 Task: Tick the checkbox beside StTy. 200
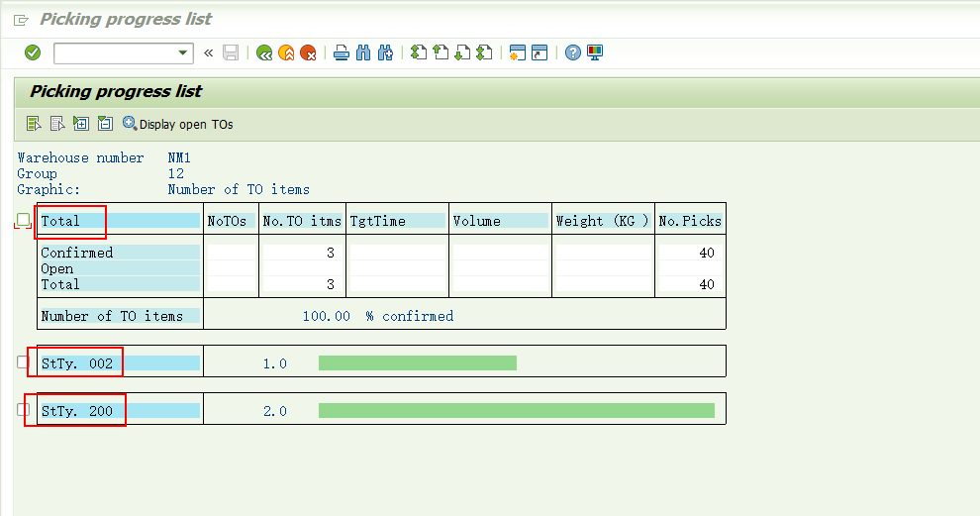(23, 410)
